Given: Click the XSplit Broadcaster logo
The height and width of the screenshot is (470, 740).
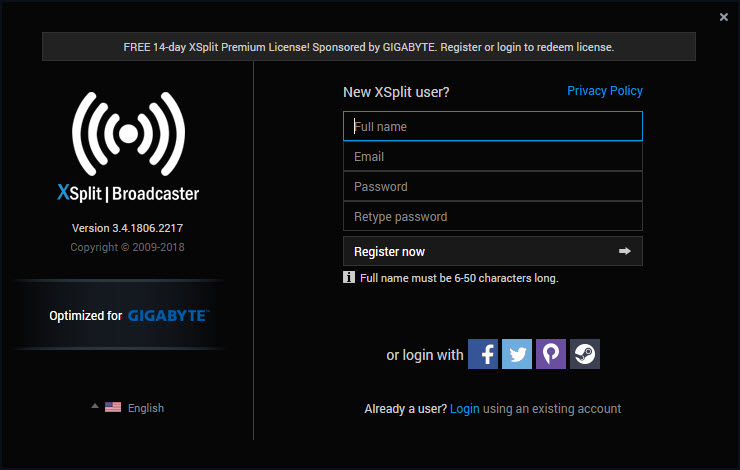Looking at the screenshot, I should [x=128, y=148].
